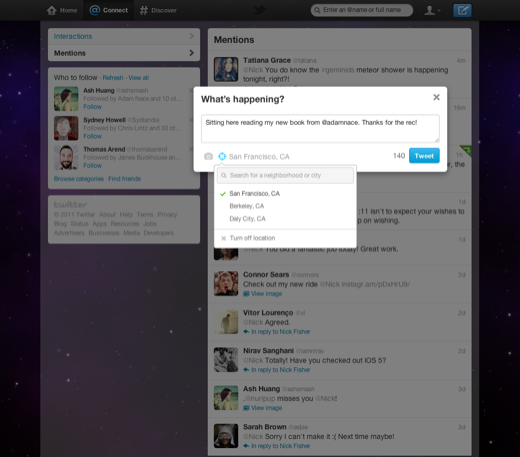Follow Sydney Howell
The width and height of the screenshot is (520, 457).
92,136
